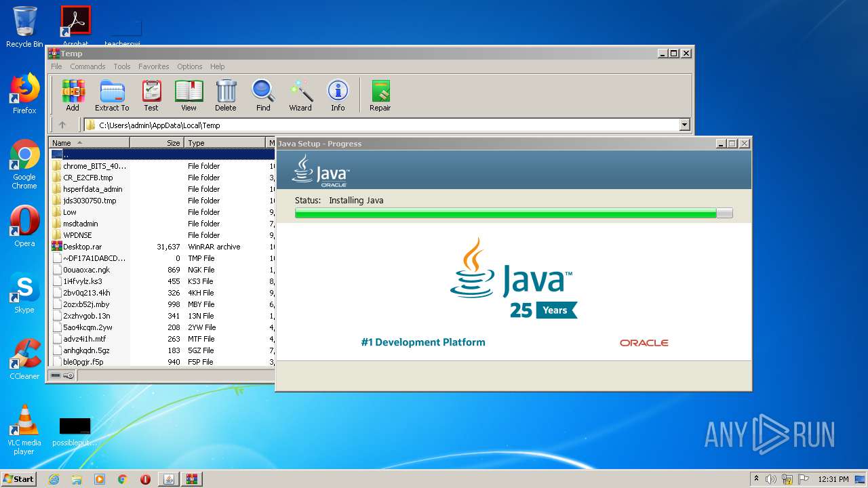Select the 0ouaoxac.ngk file

[161, 270]
